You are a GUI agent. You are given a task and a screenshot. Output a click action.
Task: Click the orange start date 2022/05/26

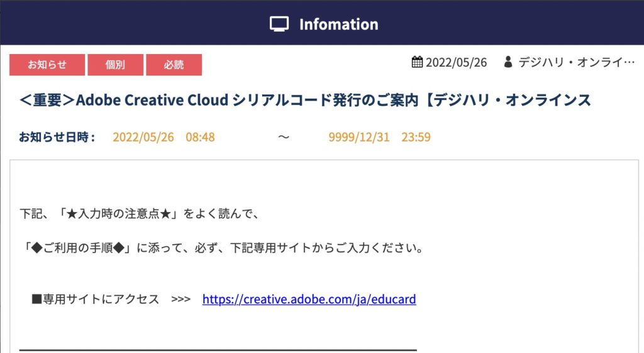point(143,137)
